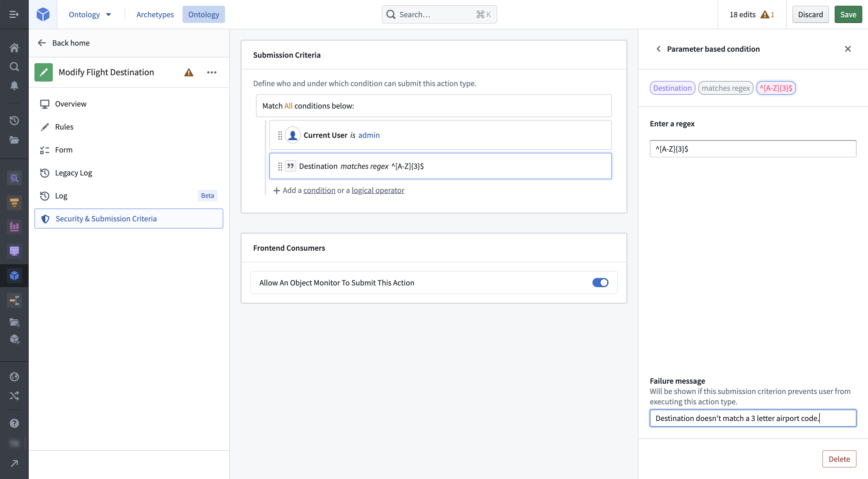Click the Discard button
Screen dimensions: 868x479
pos(810,14)
